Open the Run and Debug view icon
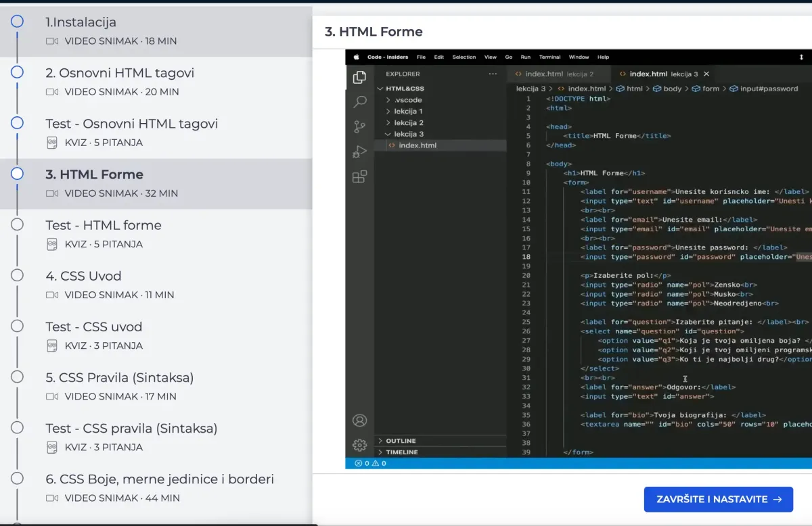The image size is (812, 526). coord(360,151)
